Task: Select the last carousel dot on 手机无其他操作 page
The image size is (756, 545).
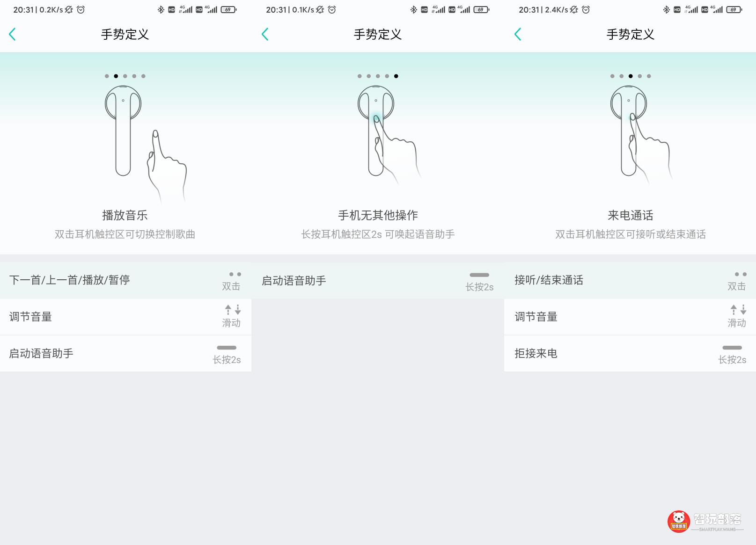Action: 396,76
